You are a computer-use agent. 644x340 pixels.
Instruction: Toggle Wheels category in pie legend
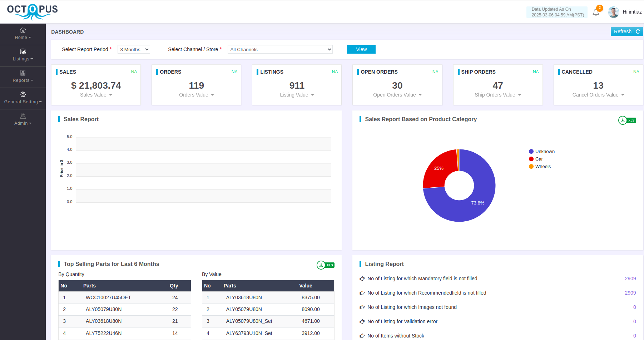pos(540,167)
